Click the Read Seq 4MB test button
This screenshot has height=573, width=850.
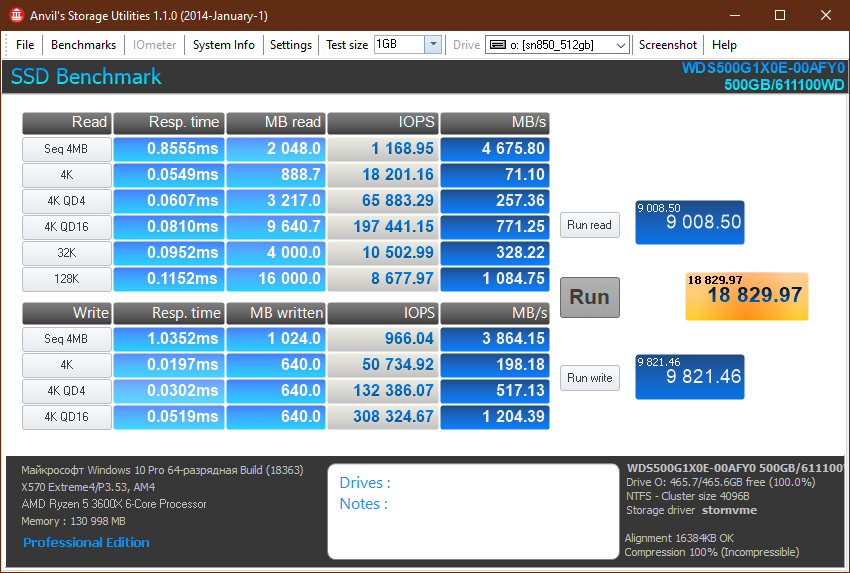[67, 149]
